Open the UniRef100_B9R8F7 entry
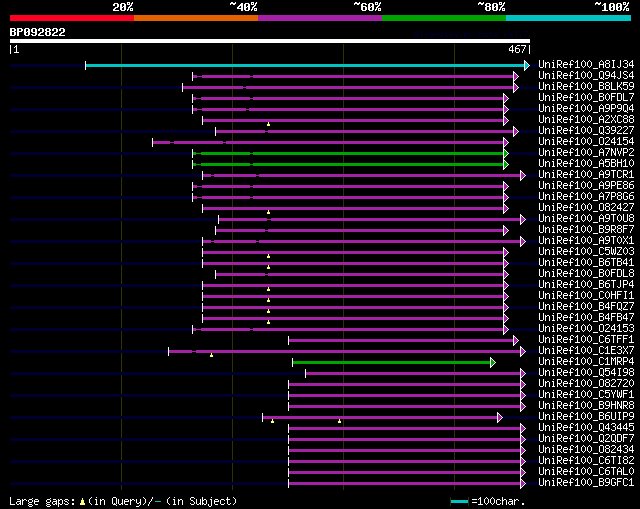Viewport: 640px width, 509px height. tap(586, 230)
